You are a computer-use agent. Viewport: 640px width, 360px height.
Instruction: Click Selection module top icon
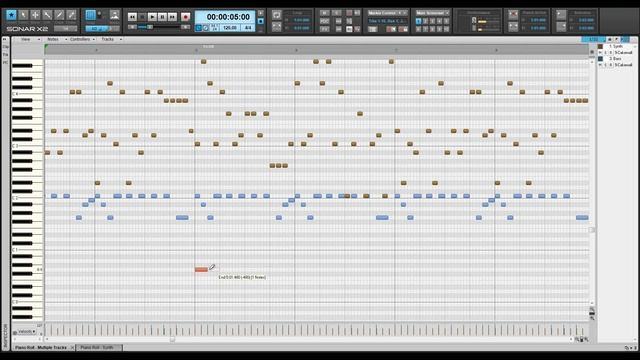coord(561,15)
